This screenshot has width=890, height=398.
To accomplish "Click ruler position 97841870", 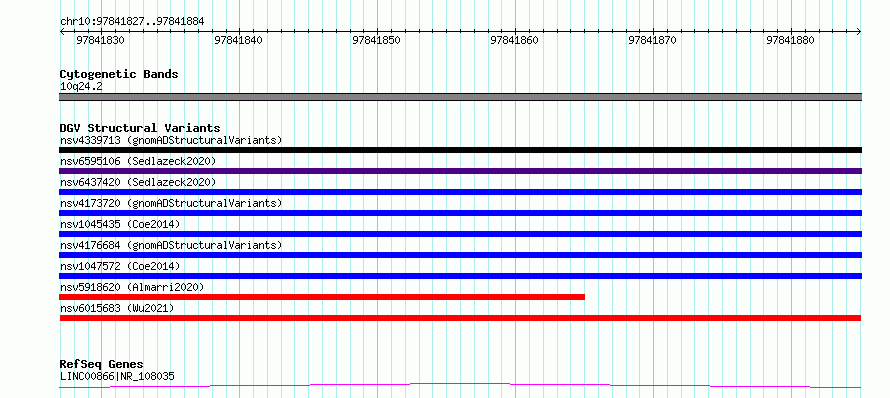I will tap(653, 40).
